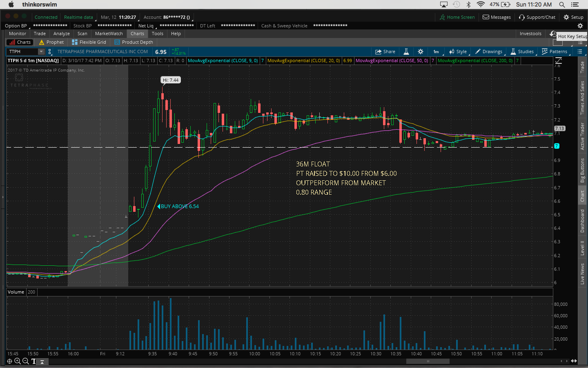Open the Dashboard side tab
Screen dimensions: 588x368
pos(583,221)
